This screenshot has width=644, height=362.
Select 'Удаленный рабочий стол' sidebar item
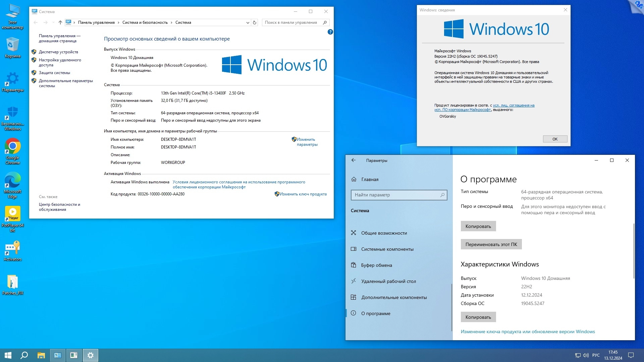[x=388, y=281]
